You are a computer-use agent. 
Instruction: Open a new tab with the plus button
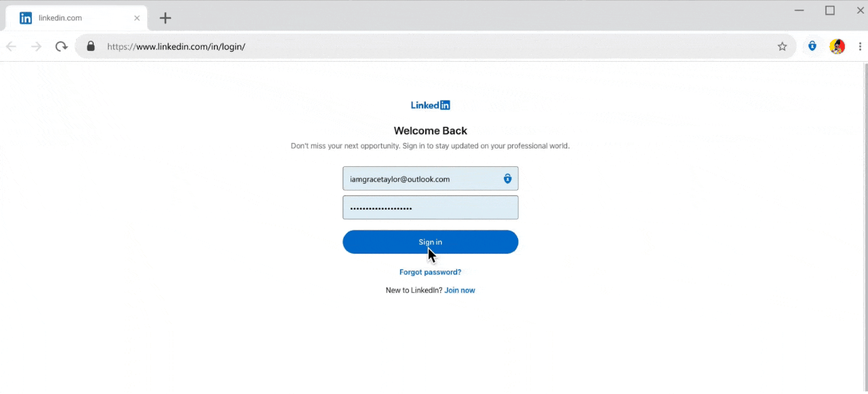pyautogui.click(x=165, y=18)
